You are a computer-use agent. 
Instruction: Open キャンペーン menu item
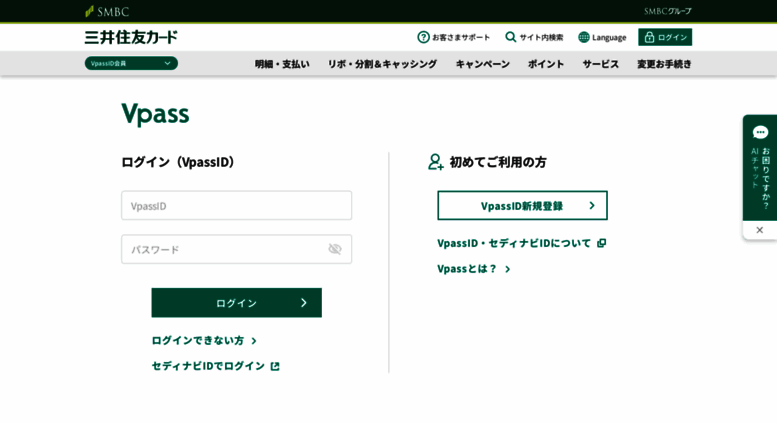click(482, 64)
